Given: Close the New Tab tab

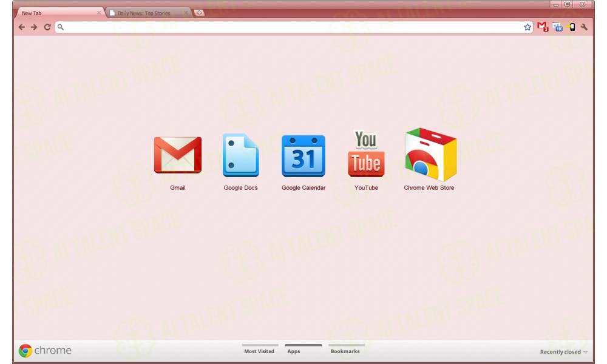Looking at the screenshot, I should [99, 13].
